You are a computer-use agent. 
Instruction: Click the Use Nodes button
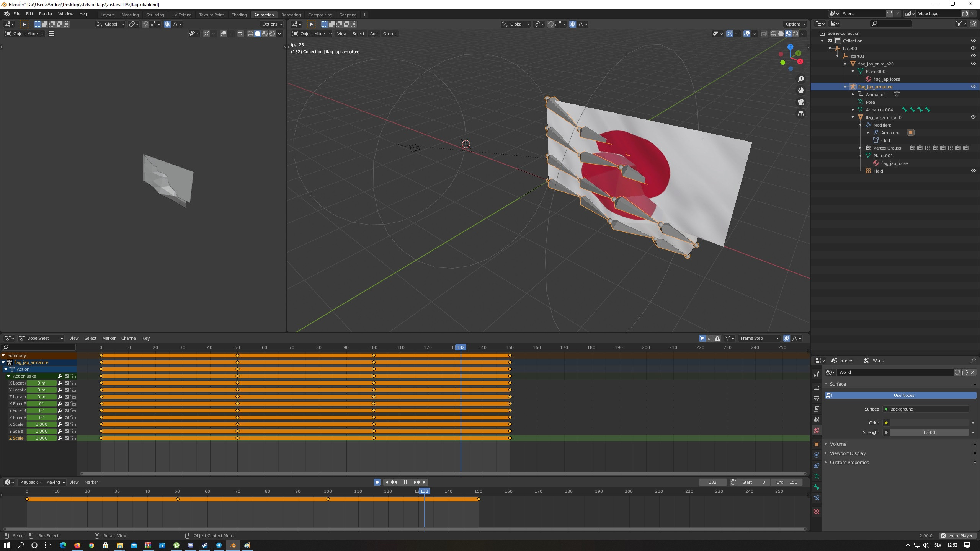(901, 395)
